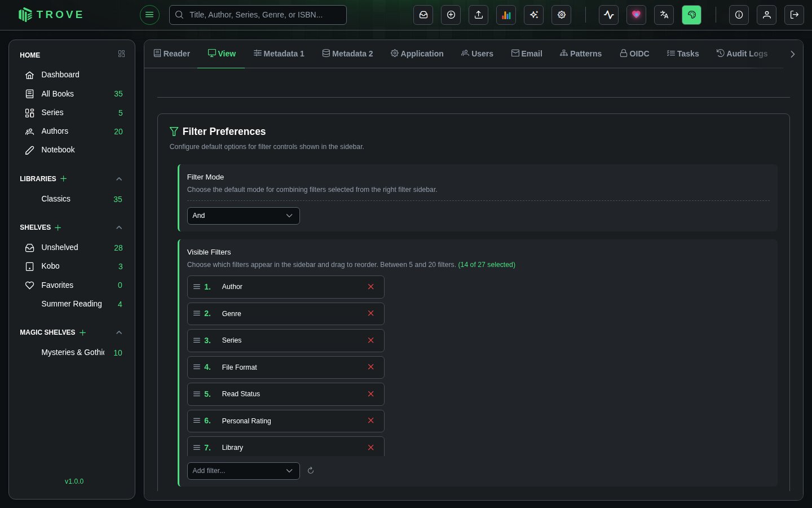Open settings via the gear icon
The image size is (812, 508).
point(562,15)
